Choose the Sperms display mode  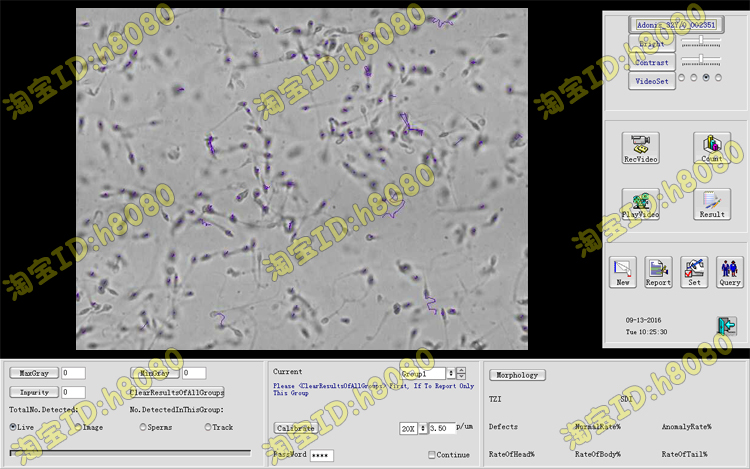point(155,427)
